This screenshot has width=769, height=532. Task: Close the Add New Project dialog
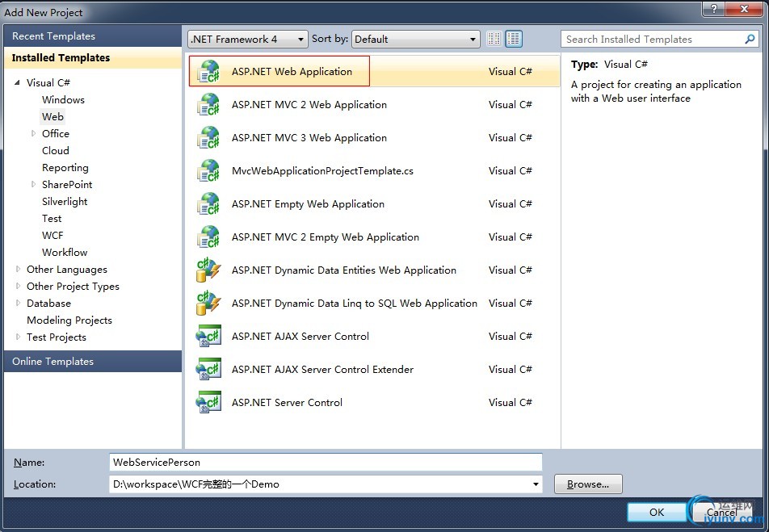point(745,8)
